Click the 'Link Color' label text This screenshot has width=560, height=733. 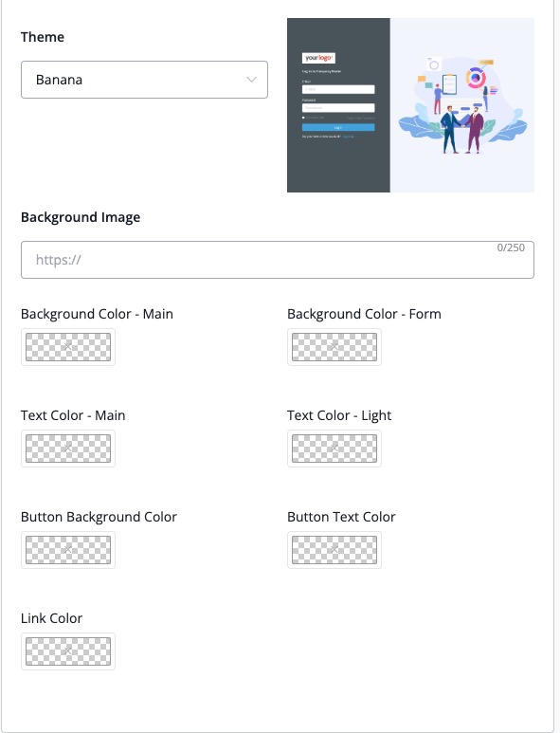[51, 618]
